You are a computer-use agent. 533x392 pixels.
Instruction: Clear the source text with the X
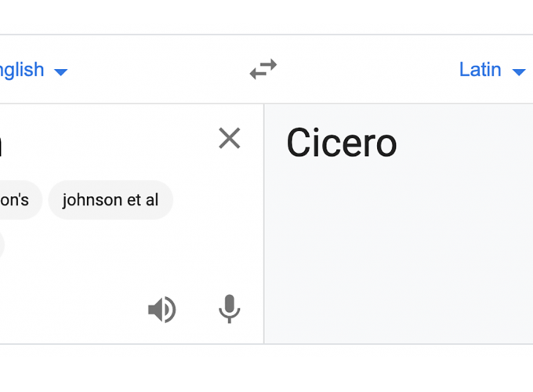[230, 138]
